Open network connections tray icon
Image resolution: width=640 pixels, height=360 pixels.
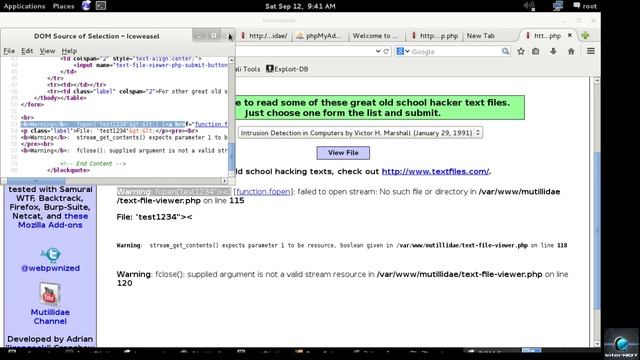click(x=558, y=6)
